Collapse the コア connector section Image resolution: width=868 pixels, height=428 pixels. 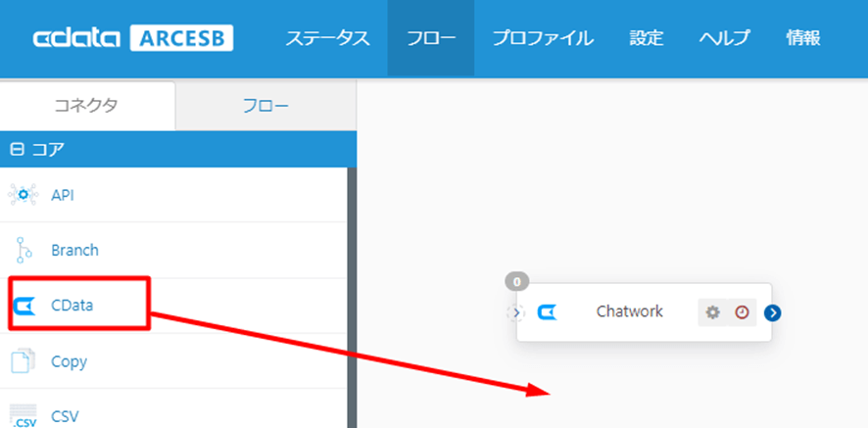pyautogui.click(x=18, y=150)
